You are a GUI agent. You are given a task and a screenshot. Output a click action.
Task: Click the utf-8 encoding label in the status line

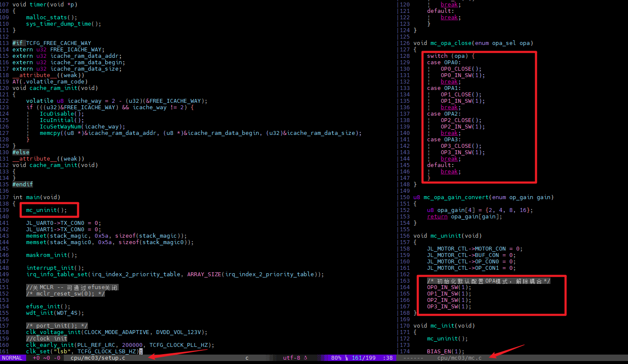pyautogui.click(x=291, y=358)
